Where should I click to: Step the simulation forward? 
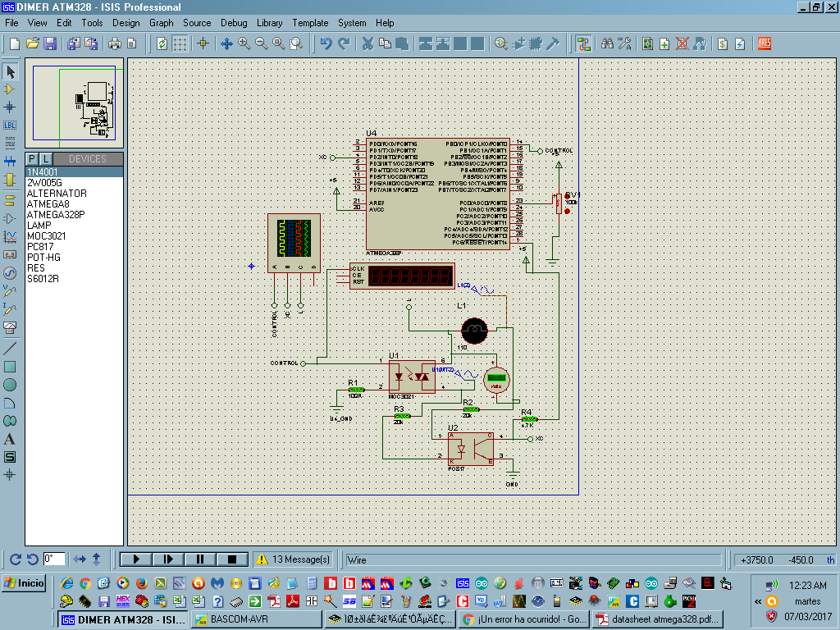[x=168, y=559]
